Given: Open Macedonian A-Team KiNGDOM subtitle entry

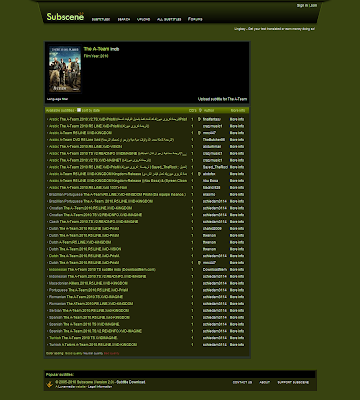Looking at the screenshot, I should pyautogui.click(x=88, y=283).
